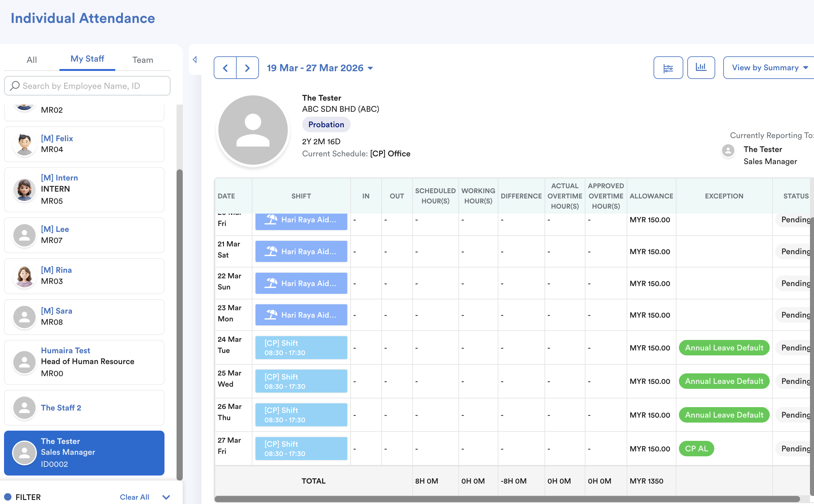This screenshot has width=814, height=504.
Task: Open Humaira Test staff entry
Action: tap(84, 362)
